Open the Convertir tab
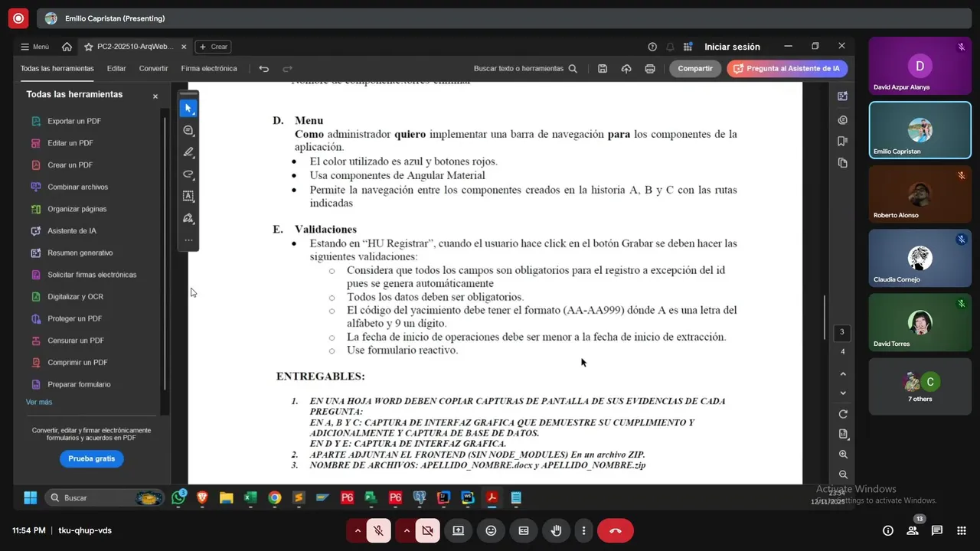The width and height of the screenshot is (980, 551). [x=153, y=68]
